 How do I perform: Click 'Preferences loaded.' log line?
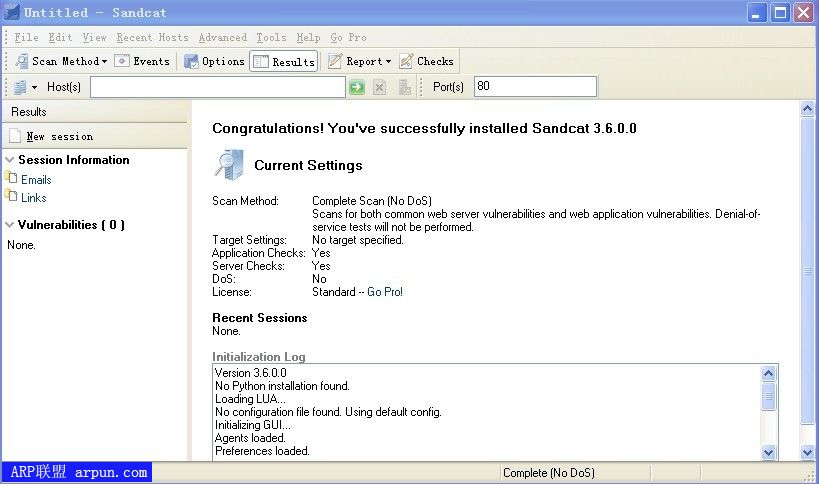tap(262, 451)
